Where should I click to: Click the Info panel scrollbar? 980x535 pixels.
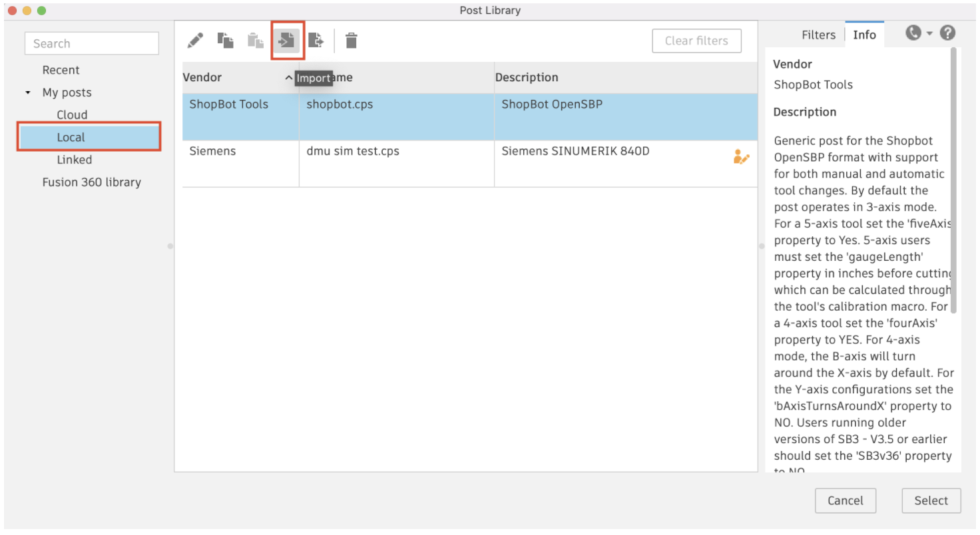click(x=953, y=180)
